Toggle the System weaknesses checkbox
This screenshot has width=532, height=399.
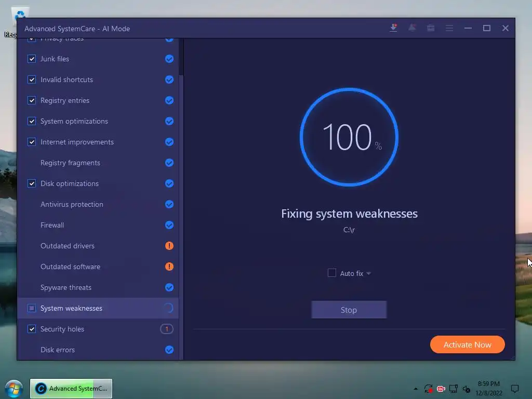[32, 308]
